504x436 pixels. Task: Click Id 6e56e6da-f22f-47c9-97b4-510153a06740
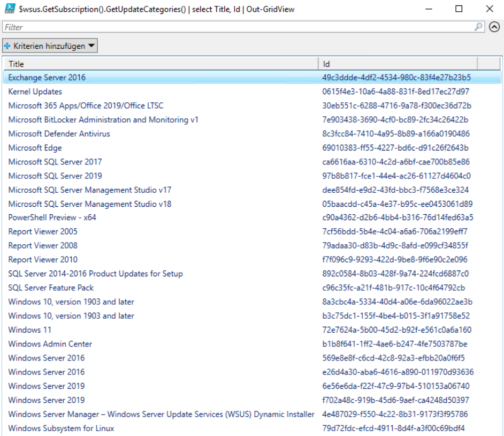(x=396, y=386)
